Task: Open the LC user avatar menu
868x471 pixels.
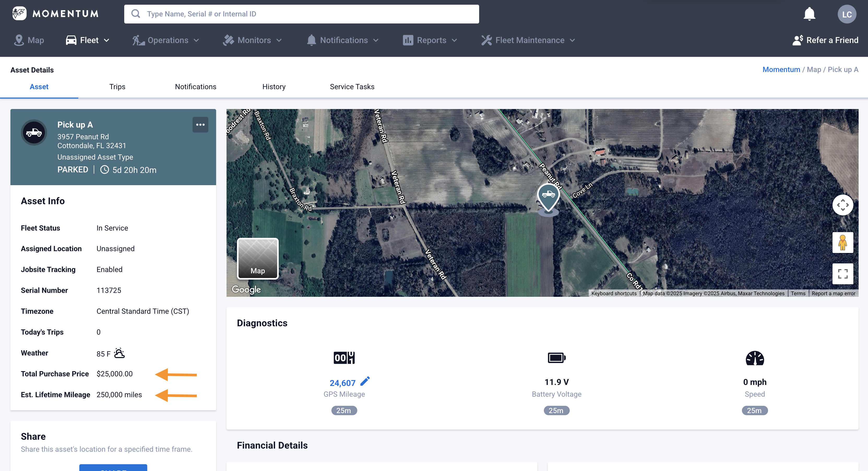Action: click(846, 14)
